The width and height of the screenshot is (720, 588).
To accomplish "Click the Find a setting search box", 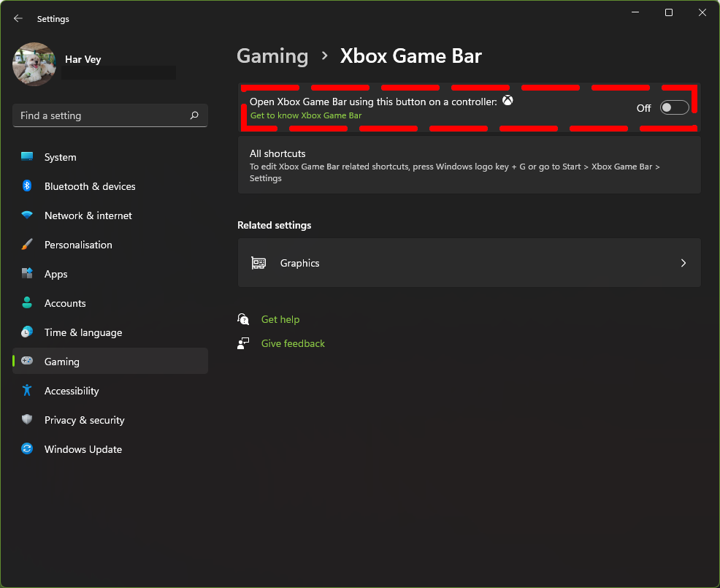I will point(110,115).
